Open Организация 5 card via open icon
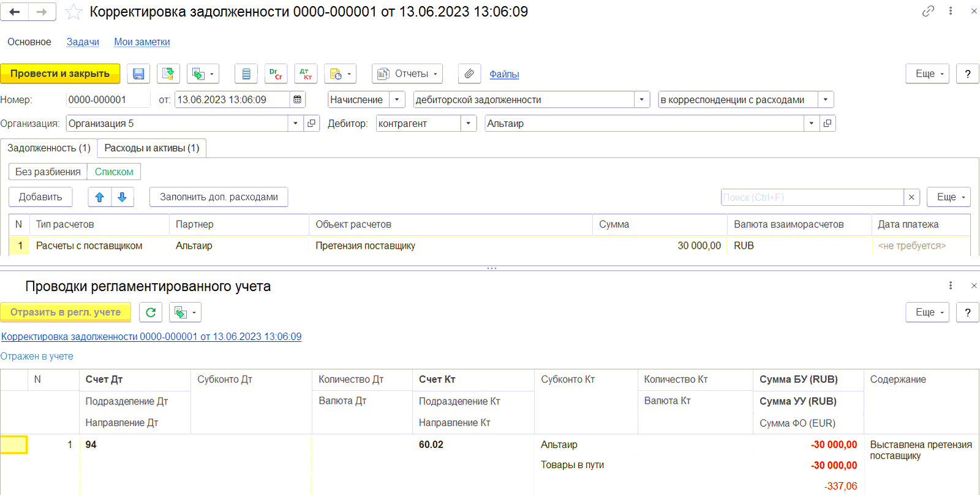 (312, 124)
